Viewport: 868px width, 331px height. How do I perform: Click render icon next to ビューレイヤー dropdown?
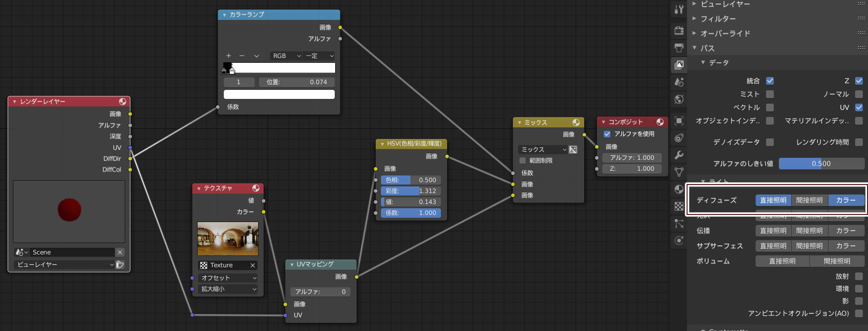[120, 264]
